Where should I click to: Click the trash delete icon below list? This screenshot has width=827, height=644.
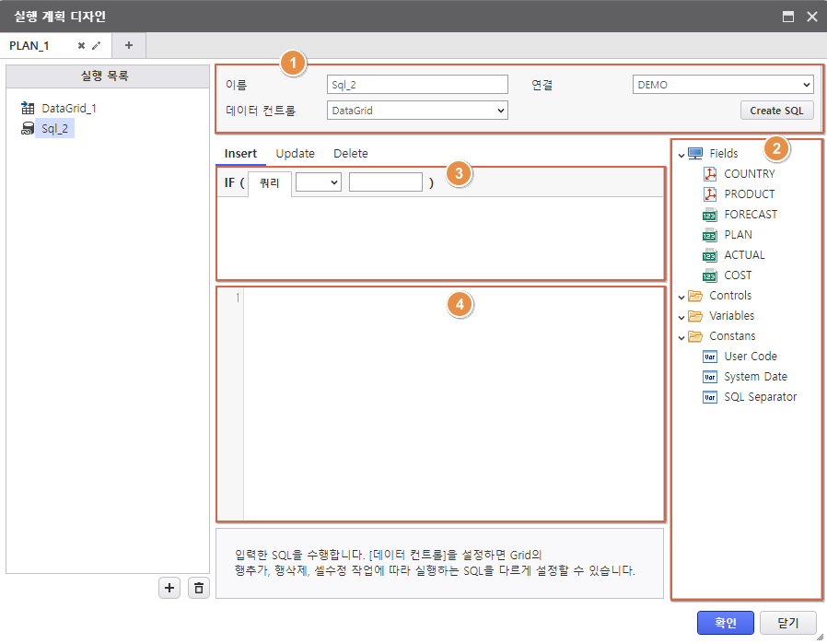click(x=198, y=588)
